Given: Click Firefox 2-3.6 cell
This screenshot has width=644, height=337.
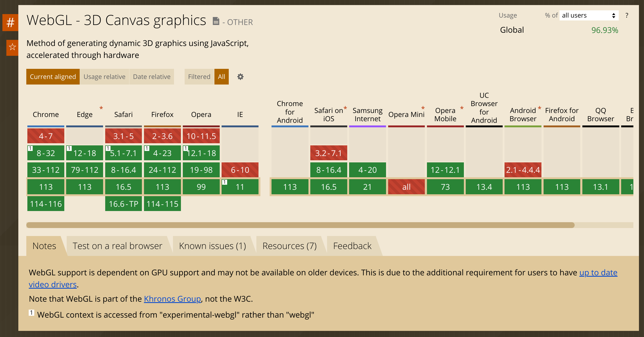Looking at the screenshot, I should pos(162,136).
